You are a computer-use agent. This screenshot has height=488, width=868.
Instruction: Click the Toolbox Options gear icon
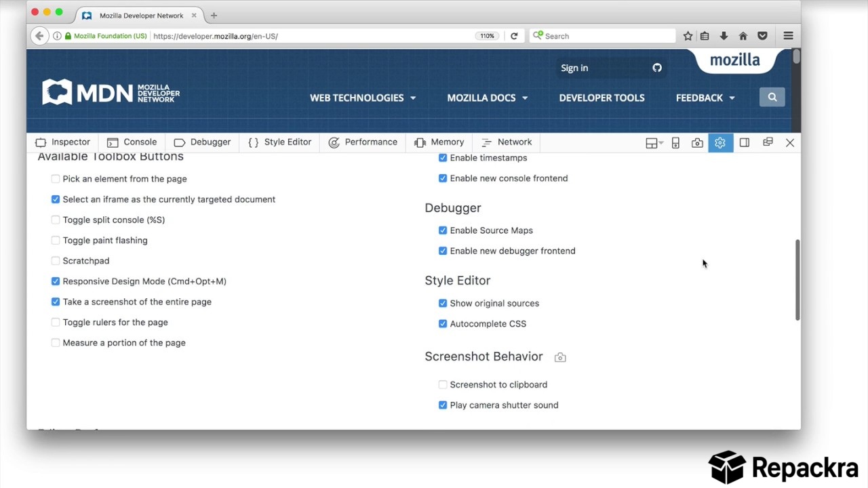click(720, 142)
